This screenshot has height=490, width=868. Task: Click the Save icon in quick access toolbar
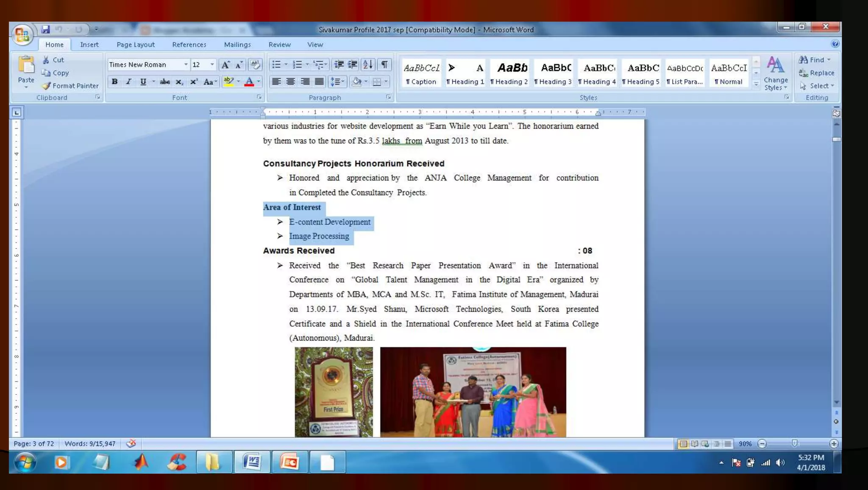click(45, 29)
